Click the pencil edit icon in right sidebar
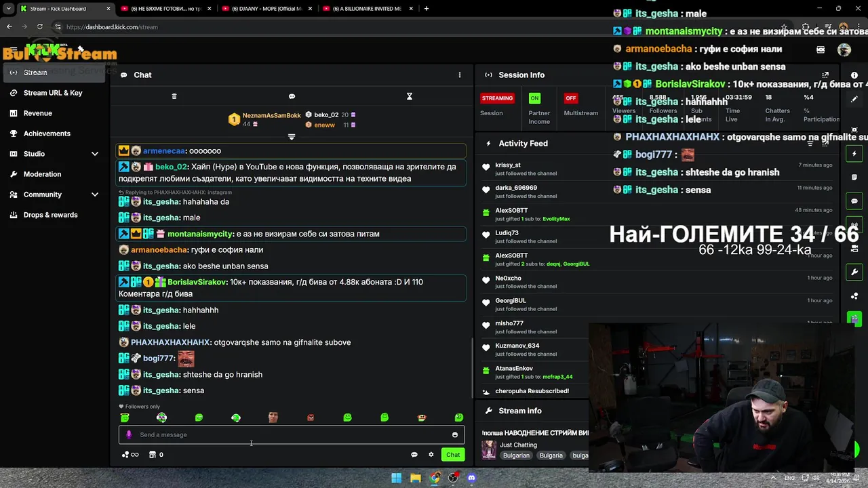868x488 pixels. (854, 99)
